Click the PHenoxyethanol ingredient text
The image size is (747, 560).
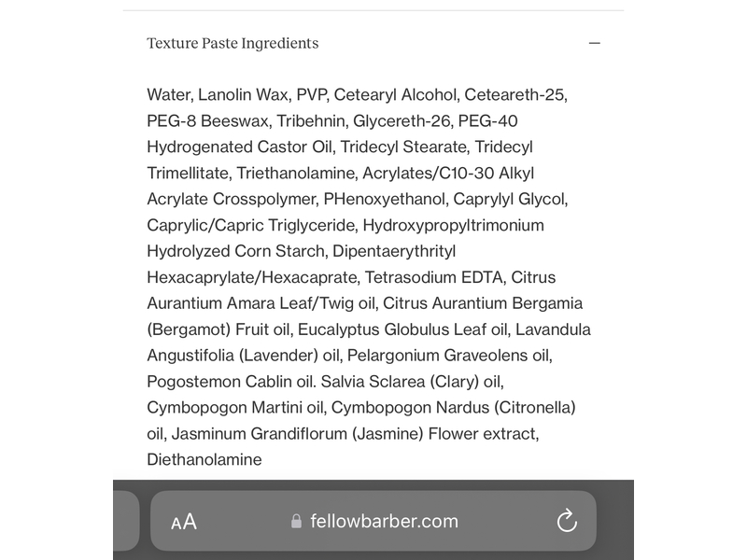point(385,199)
